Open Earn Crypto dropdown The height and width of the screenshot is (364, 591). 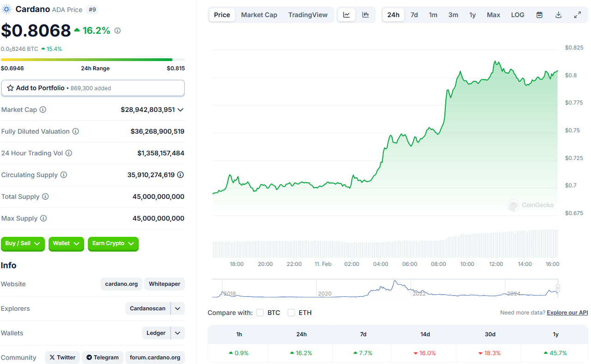[113, 243]
